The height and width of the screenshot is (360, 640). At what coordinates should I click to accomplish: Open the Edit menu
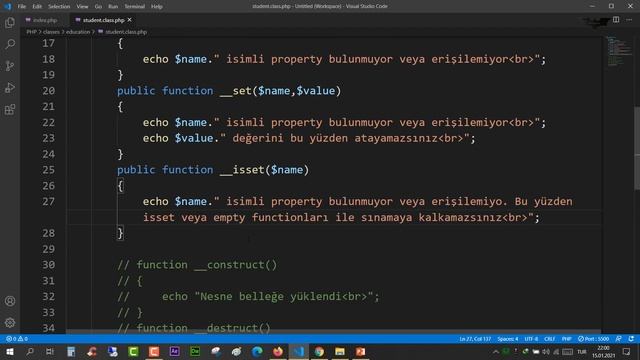37,6
